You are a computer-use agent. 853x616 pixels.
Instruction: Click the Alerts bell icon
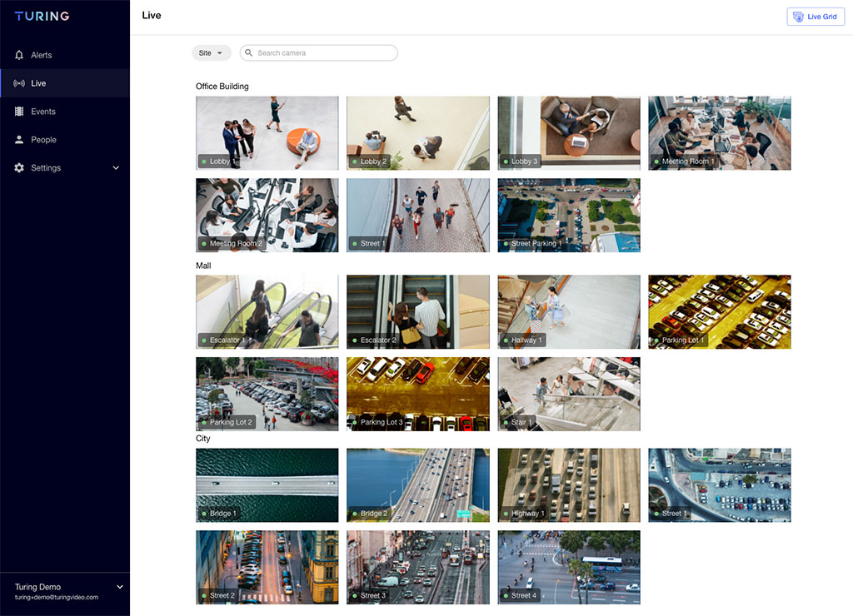click(19, 55)
